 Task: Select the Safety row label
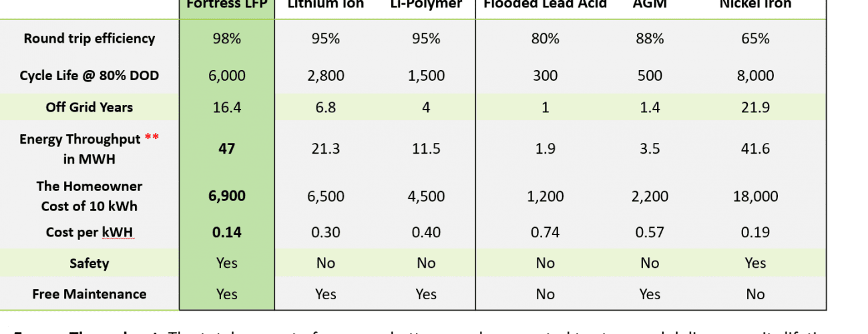(x=89, y=263)
